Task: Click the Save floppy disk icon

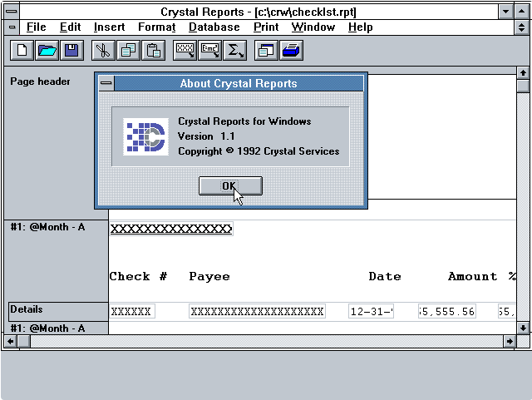Action: tap(71, 51)
